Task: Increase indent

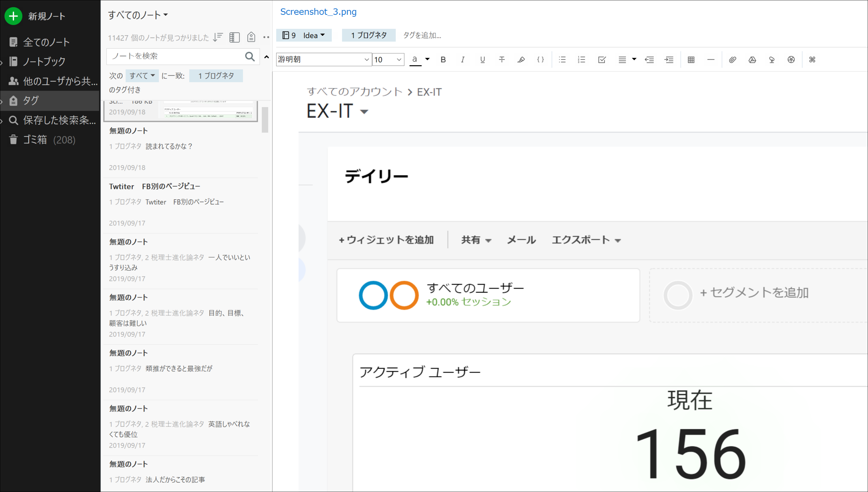Action: coord(669,60)
